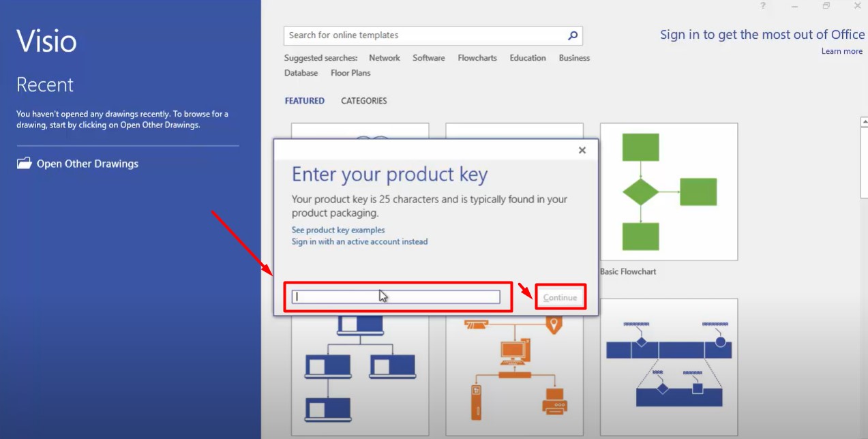Select the blue swimlane process template thumbnail
This screenshot has width=868, height=439.
coord(669,367)
